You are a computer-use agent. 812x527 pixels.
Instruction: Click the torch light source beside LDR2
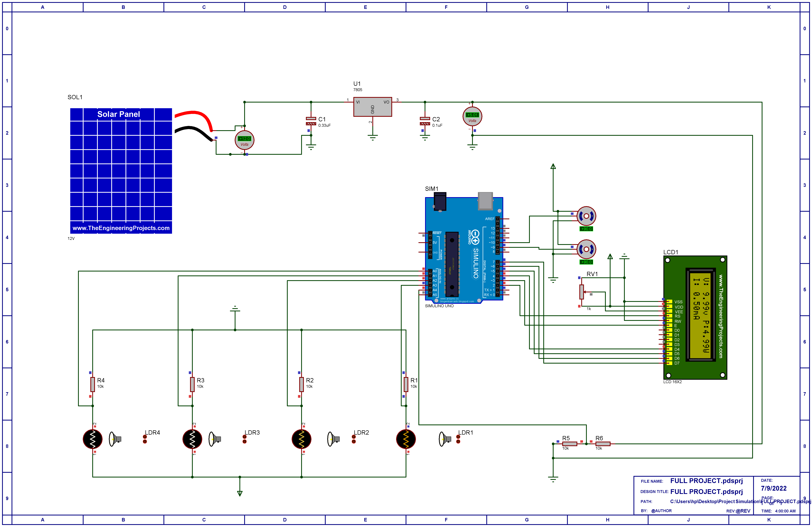[333, 439]
